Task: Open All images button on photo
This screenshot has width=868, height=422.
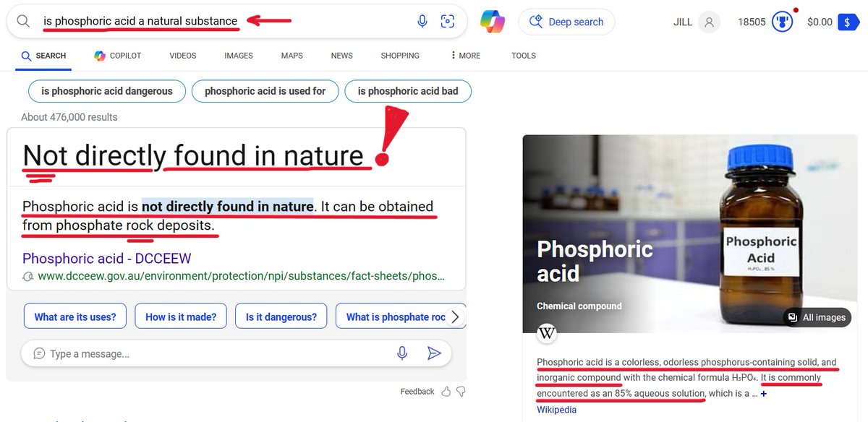Action: (817, 317)
